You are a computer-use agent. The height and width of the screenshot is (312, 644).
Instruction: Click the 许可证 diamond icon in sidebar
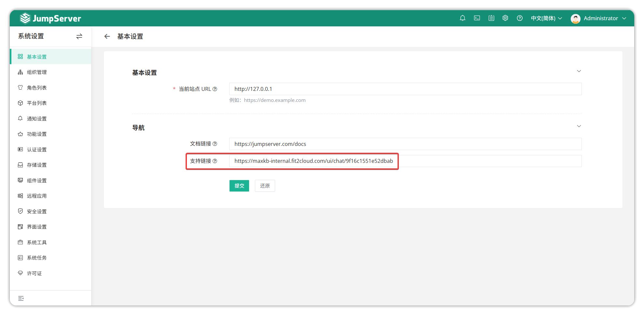coord(21,273)
